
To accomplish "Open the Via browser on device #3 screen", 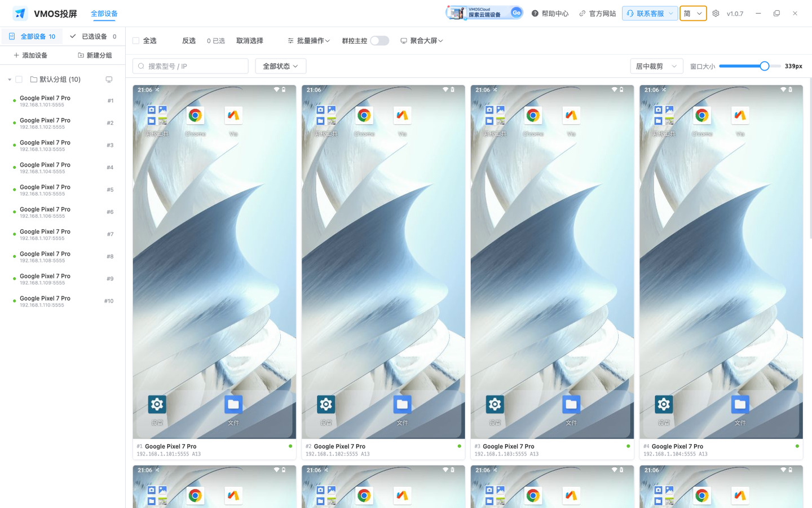I will pyautogui.click(x=571, y=116).
